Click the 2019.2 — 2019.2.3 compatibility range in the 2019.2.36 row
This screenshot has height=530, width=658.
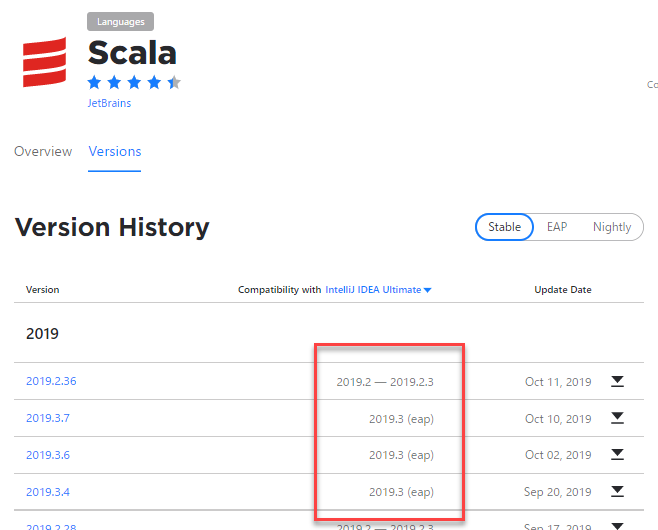pyautogui.click(x=385, y=382)
